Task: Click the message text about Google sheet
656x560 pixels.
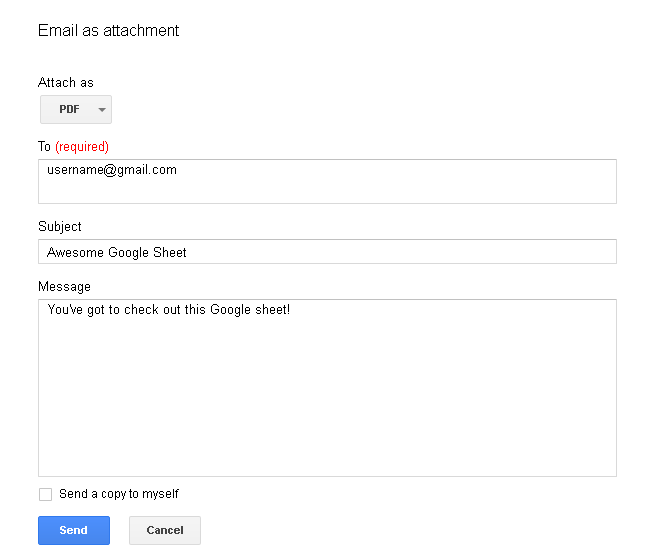Action: (x=169, y=310)
